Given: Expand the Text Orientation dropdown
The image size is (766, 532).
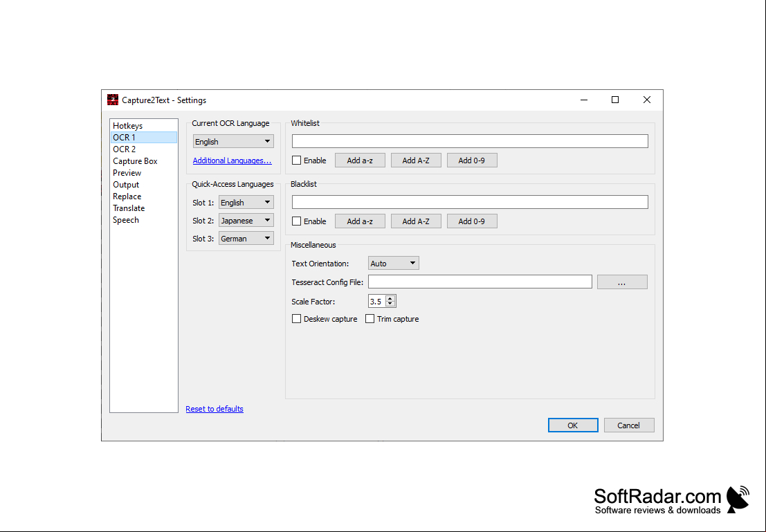Looking at the screenshot, I should click(393, 264).
